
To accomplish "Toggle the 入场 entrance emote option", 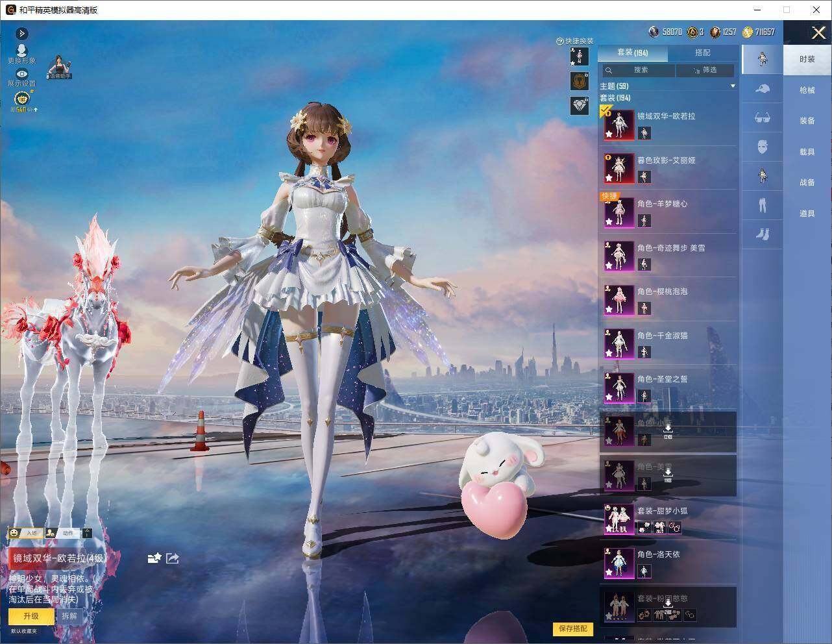I will [25, 533].
